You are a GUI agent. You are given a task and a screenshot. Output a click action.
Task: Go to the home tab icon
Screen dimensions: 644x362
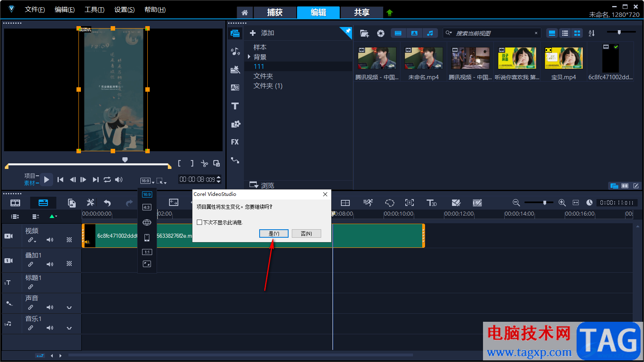pos(245,12)
